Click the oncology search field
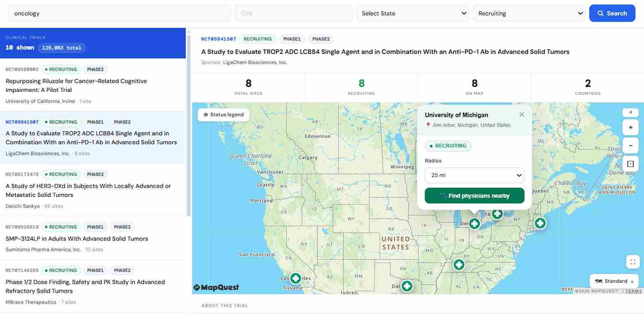 (120, 13)
